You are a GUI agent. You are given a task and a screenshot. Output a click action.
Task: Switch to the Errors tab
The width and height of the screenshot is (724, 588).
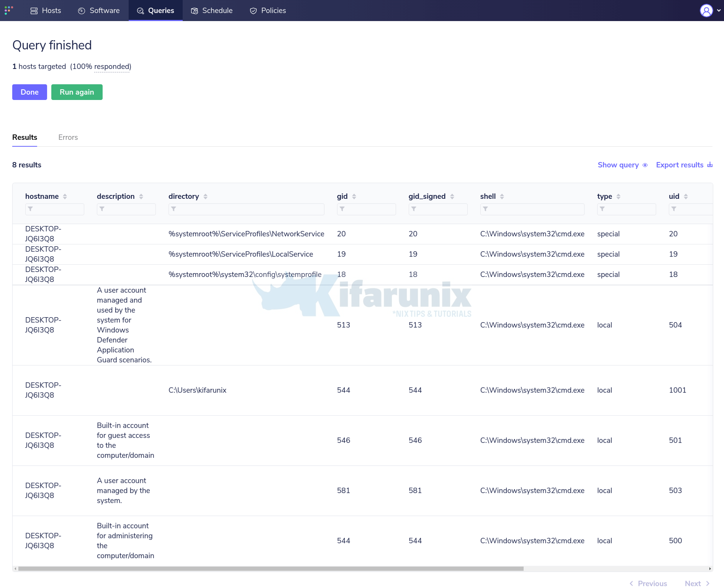click(x=68, y=138)
